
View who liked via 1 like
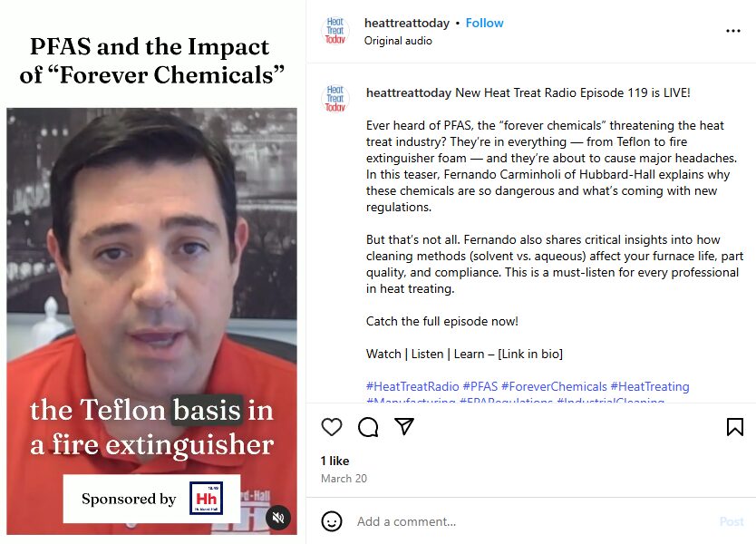pos(334,461)
